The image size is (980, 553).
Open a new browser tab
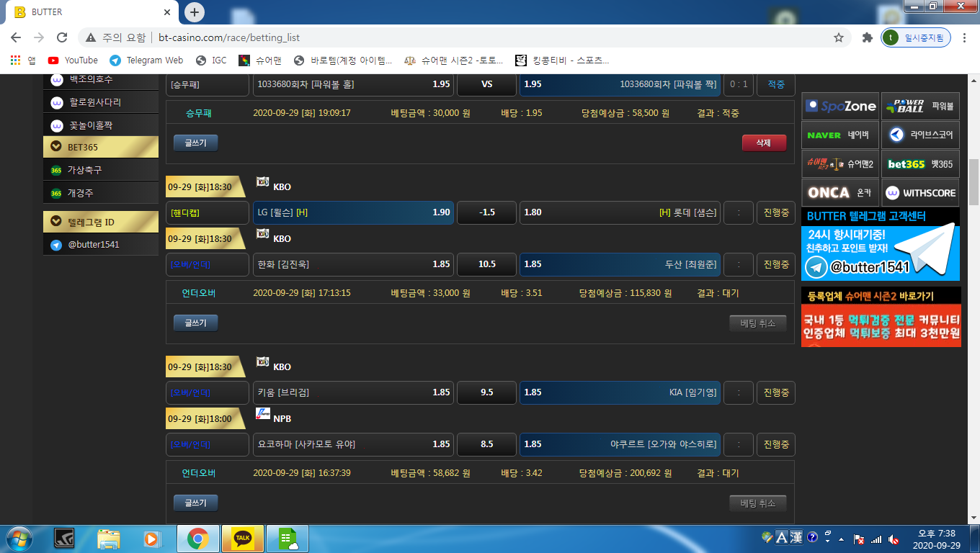195,12
